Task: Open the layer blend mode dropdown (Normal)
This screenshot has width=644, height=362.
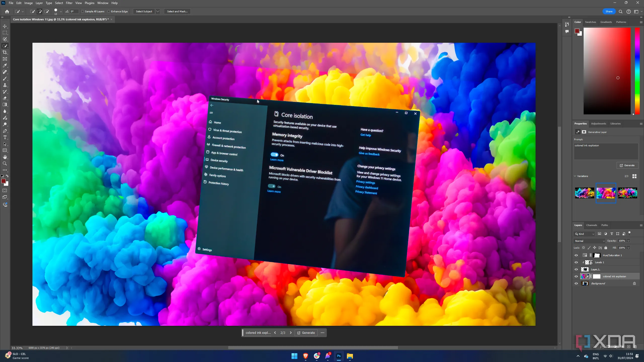Action: click(589, 241)
